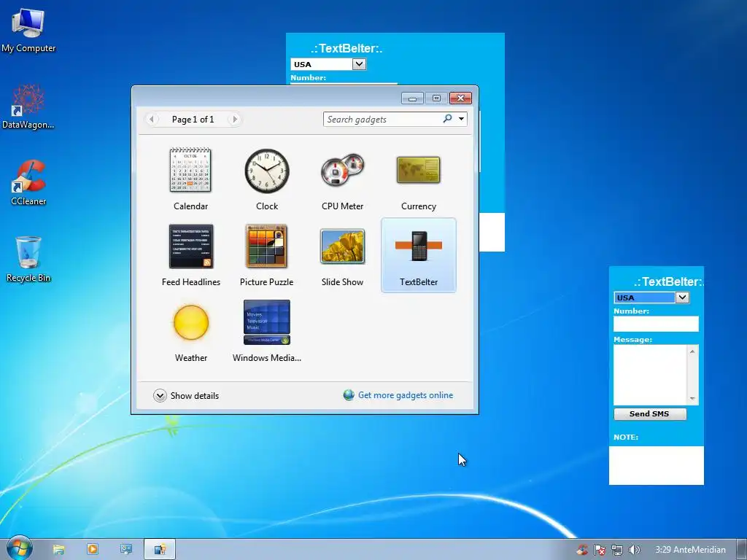
Task: Click the Message text area in the TextBelter gadget
Action: click(x=650, y=375)
